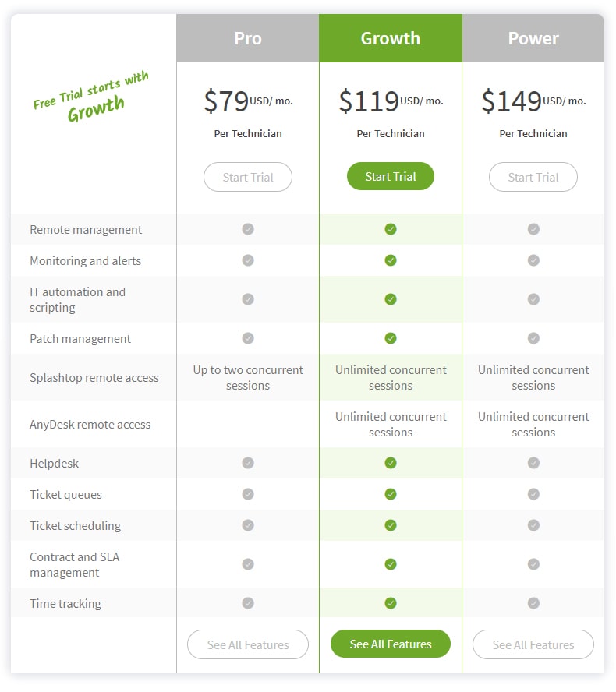Click the green Helpdesk checkmark under Growth
The image size is (616, 692).
391,463
